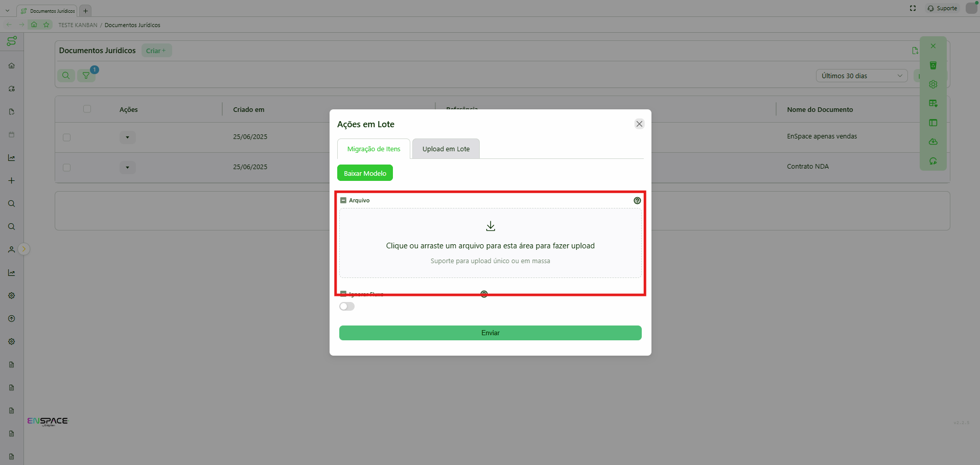Screen dimensions: 980x465
Task: Click the search magnifier button above table
Action: point(66,76)
